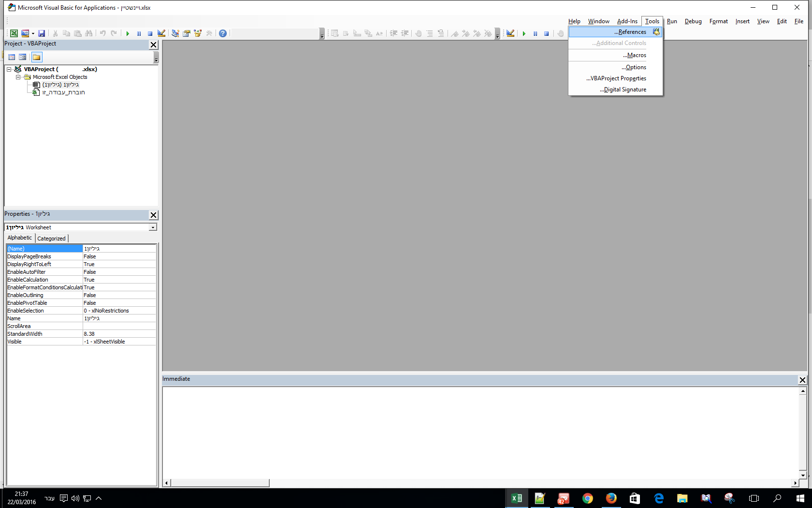Open VBAProject Properties from Tools menu
This screenshot has width=812, height=508.
pyautogui.click(x=615, y=78)
